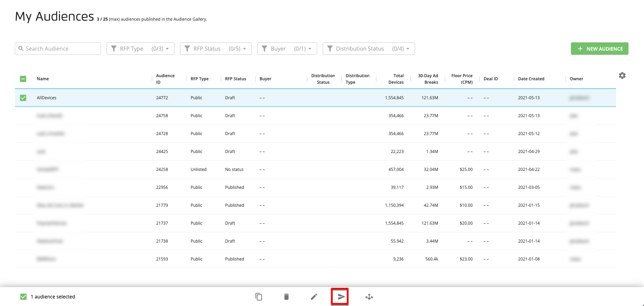Click the pencil edit icon

[x=314, y=297]
